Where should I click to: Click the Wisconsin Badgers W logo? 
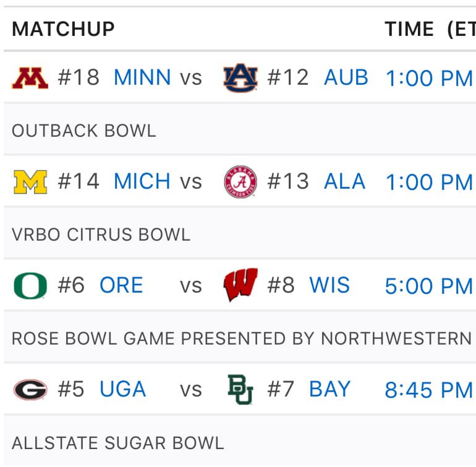[x=240, y=285]
